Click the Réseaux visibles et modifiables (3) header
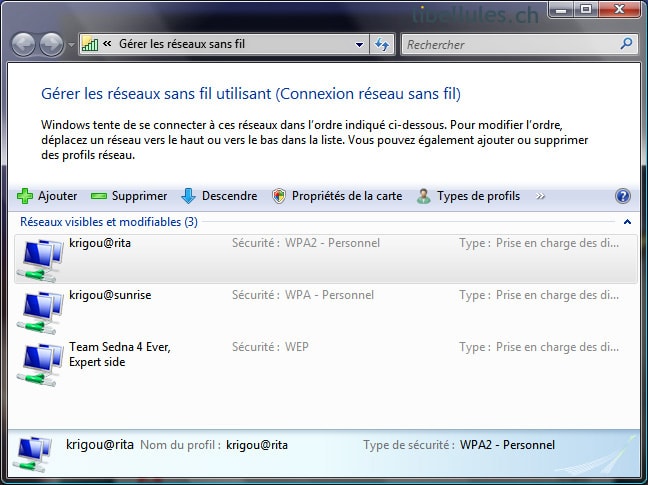Viewport: 648px width, 485px height. [x=109, y=222]
